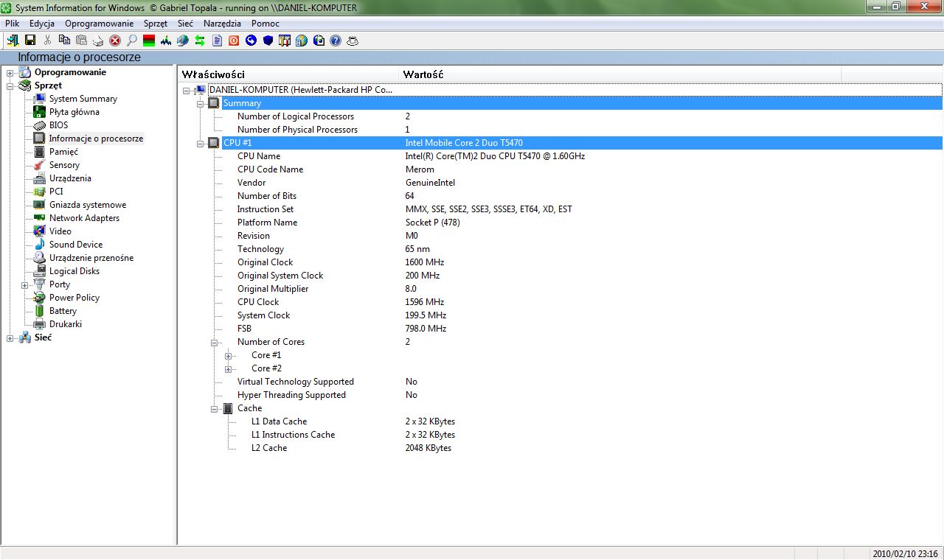Click the magnifying glass search icon
944x560 pixels.
coord(132,41)
